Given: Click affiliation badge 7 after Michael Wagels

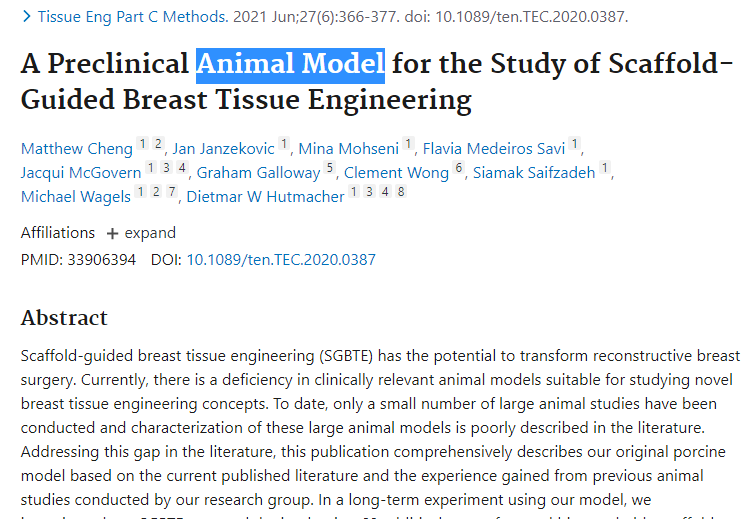Looking at the screenshot, I should 172,192.
